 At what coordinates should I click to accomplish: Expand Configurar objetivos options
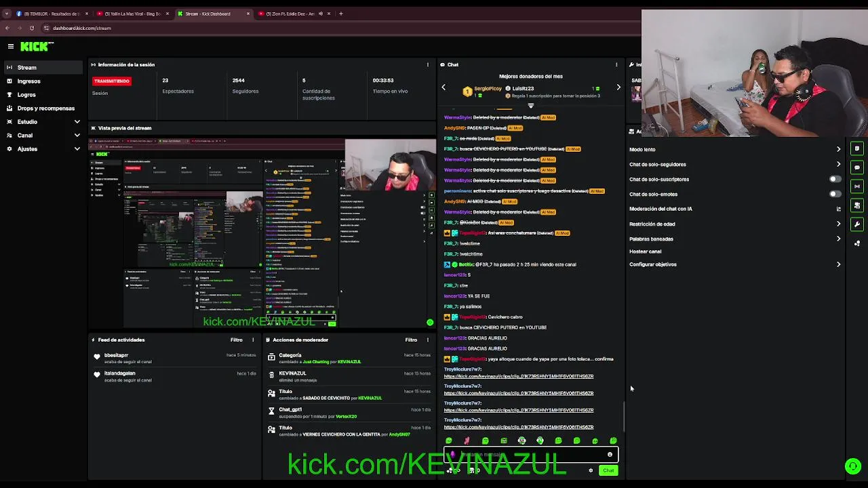(838, 264)
